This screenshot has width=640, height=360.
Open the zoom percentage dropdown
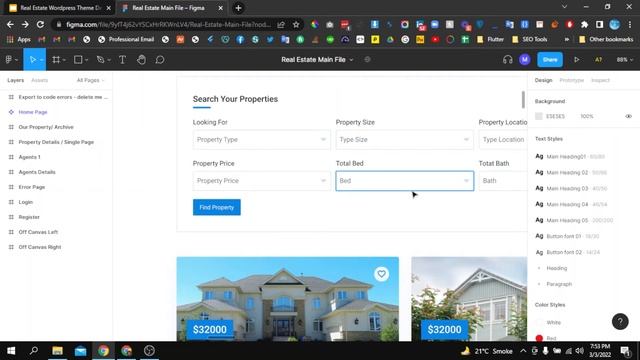click(624, 60)
